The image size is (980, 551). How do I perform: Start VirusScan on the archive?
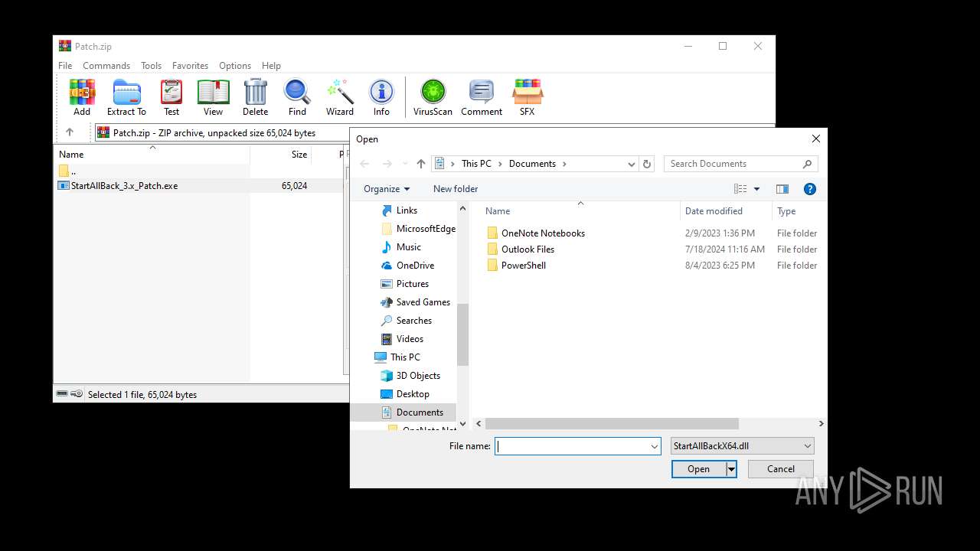coord(433,97)
